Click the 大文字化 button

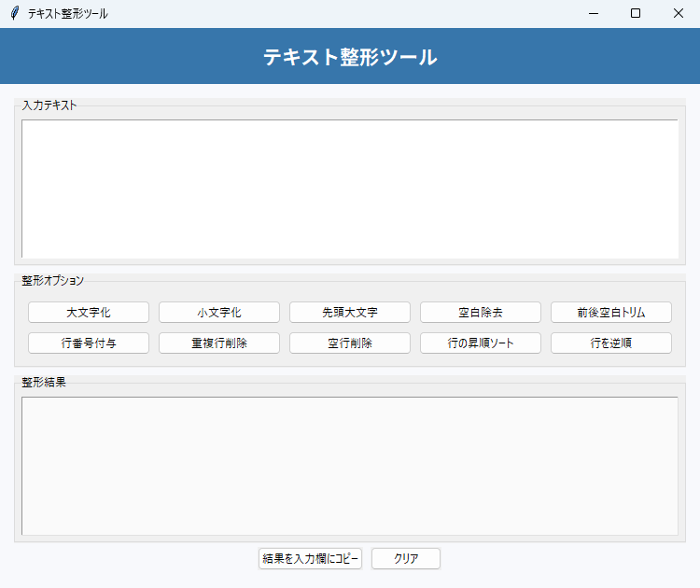point(89,312)
